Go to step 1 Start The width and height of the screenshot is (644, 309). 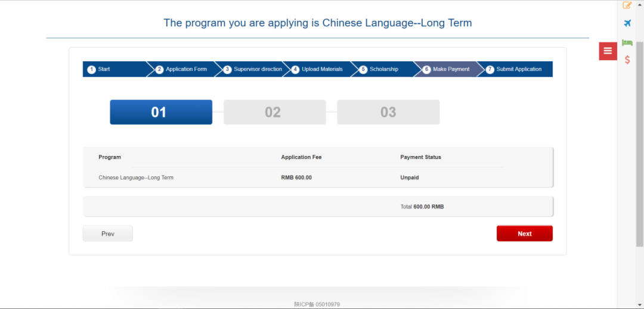point(114,69)
